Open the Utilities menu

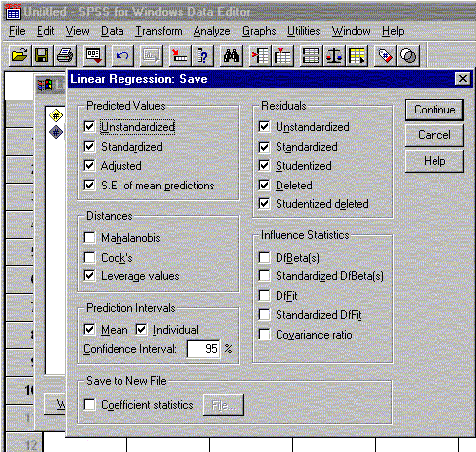[x=303, y=31]
